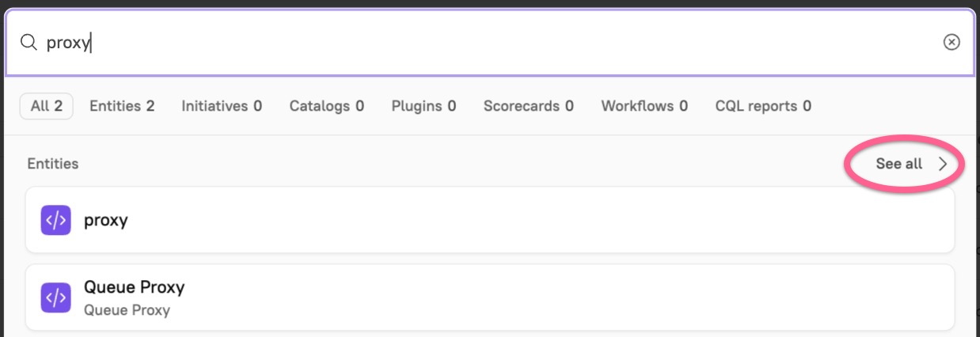This screenshot has height=337, width=980.
Task: Open the Queue Proxy entity title
Action: coord(134,287)
